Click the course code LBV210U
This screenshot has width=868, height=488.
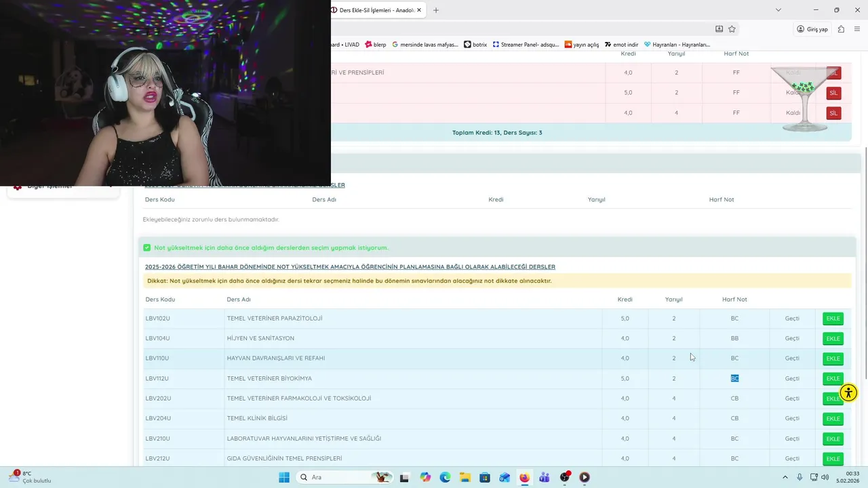point(157,439)
